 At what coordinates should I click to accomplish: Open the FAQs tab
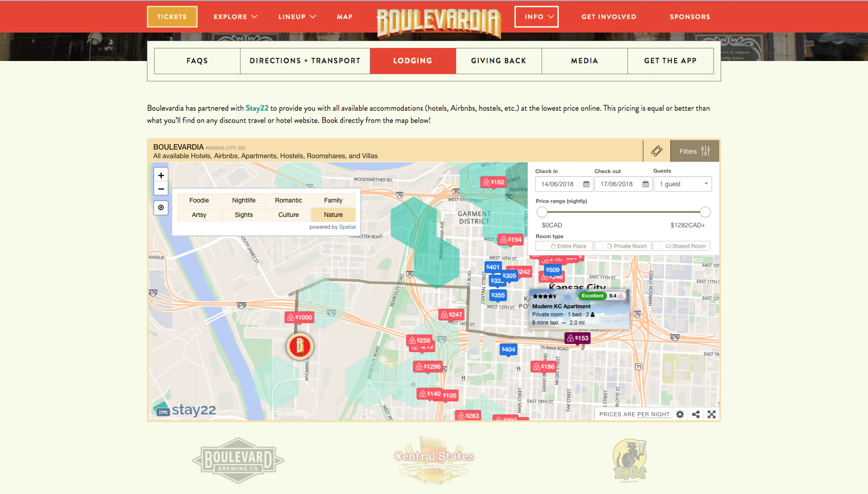pyautogui.click(x=197, y=61)
